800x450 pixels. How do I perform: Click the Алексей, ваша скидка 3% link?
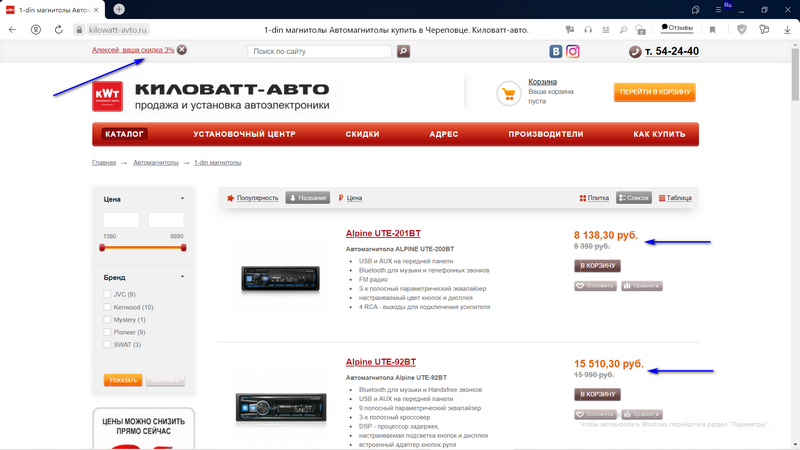tap(133, 50)
